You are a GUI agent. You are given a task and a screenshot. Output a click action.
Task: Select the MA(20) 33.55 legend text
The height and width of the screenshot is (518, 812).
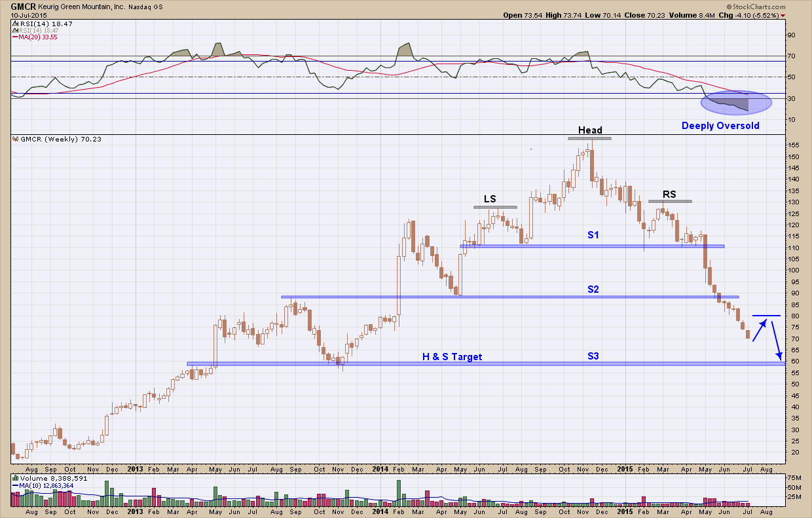(37, 37)
